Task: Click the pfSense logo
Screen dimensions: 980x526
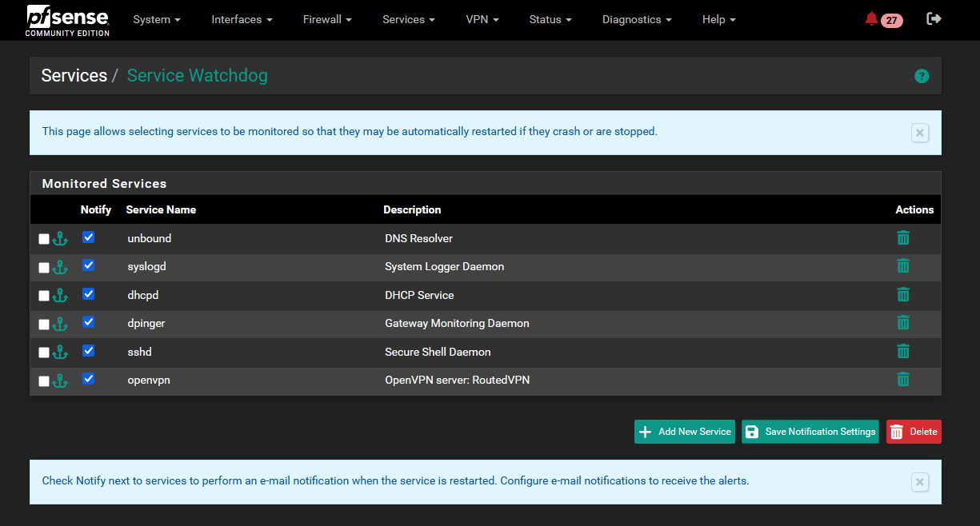Action: (67, 20)
